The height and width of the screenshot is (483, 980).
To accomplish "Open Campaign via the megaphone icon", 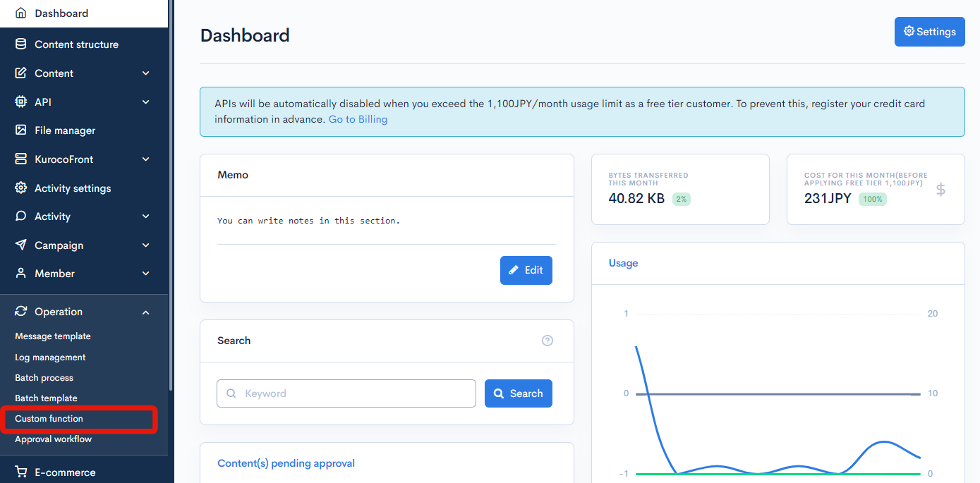I will pos(20,245).
